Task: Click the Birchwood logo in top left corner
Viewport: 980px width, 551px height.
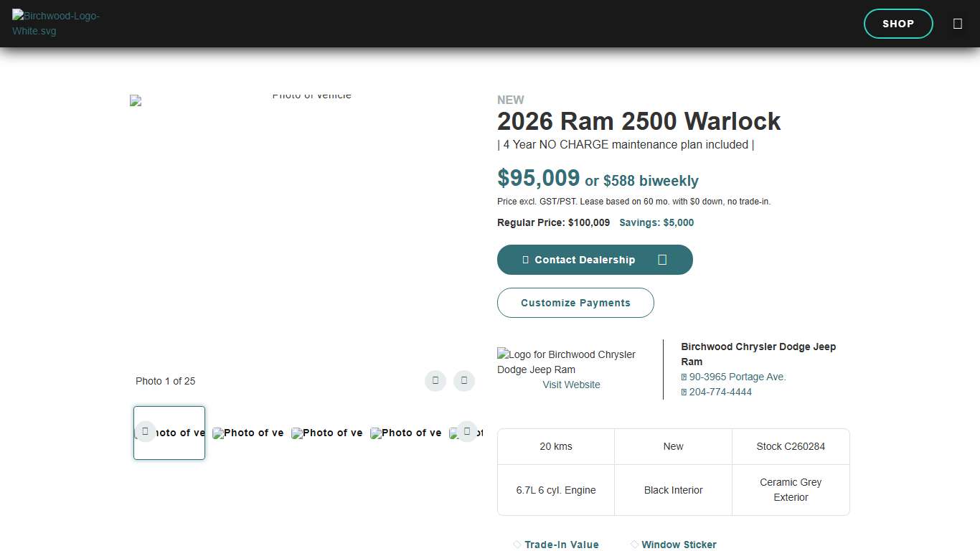Action: tap(56, 23)
